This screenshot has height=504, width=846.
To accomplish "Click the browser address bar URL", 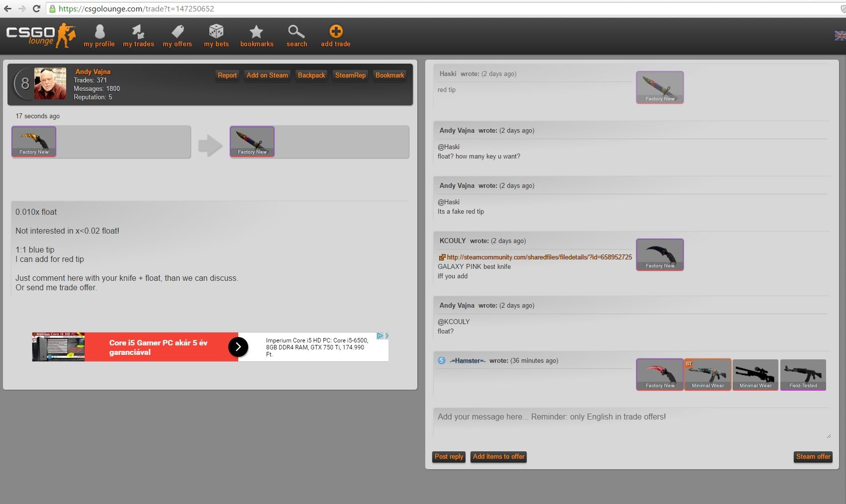I will 136,8.
